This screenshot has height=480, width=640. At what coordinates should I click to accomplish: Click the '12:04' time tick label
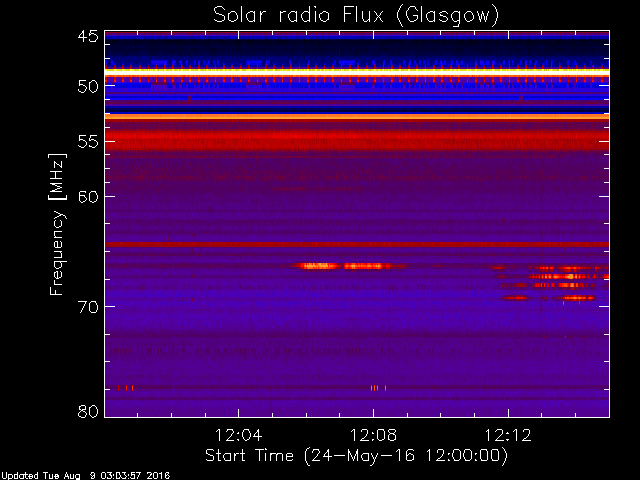[238, 435]
